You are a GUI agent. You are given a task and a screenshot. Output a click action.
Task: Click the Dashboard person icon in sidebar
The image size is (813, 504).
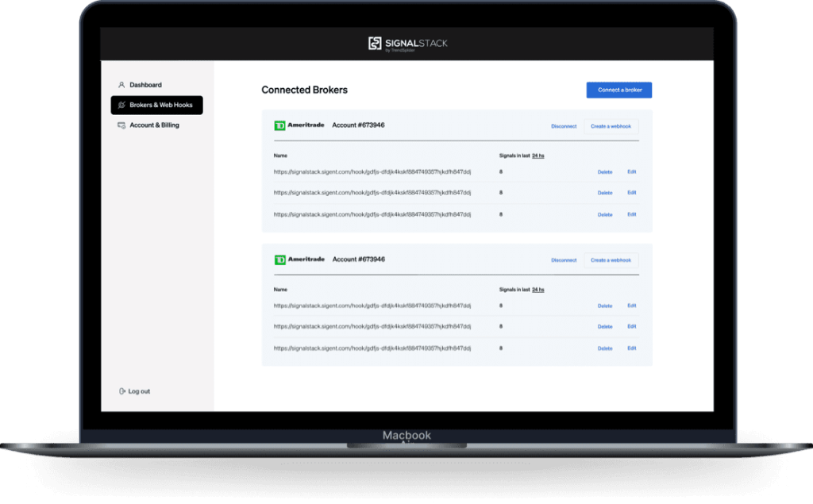[121, 85]
